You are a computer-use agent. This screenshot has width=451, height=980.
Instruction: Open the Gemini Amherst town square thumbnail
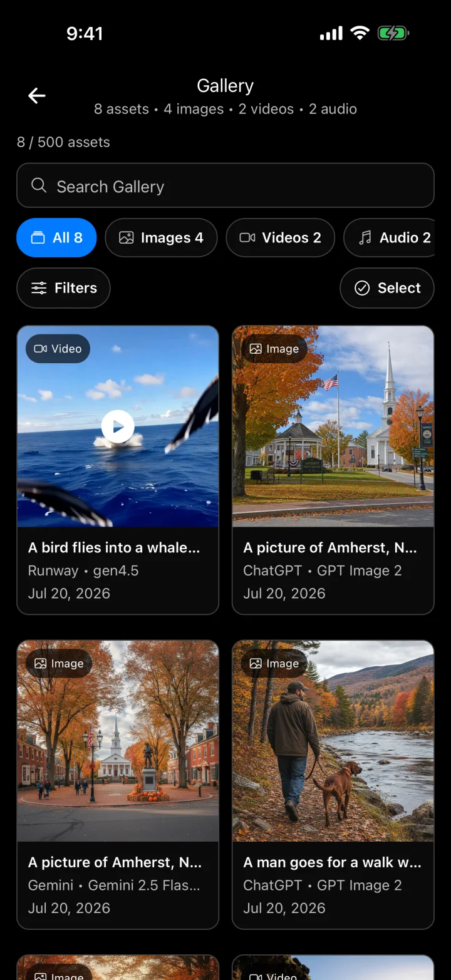click(118, 741)
